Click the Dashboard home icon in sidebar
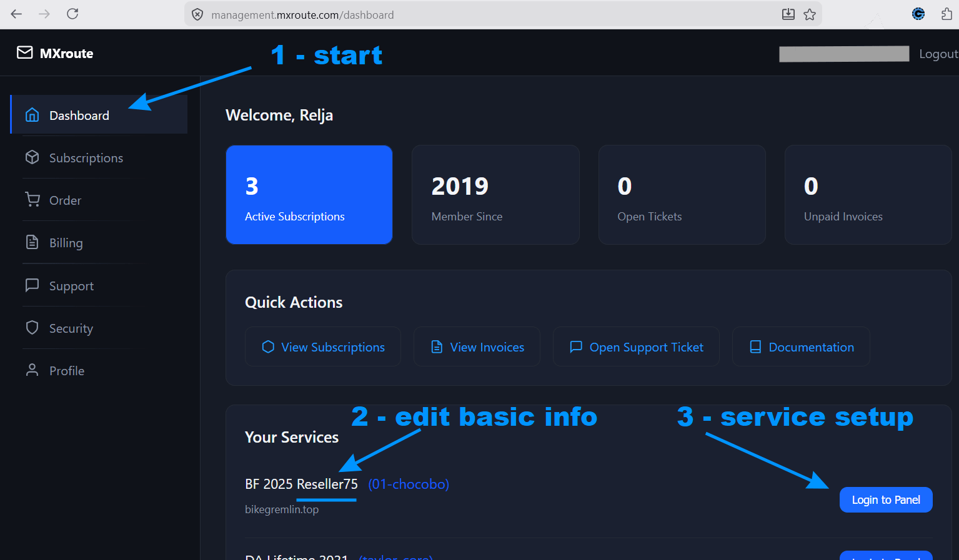Screen dimensions: 959x560 click(32, 115)
